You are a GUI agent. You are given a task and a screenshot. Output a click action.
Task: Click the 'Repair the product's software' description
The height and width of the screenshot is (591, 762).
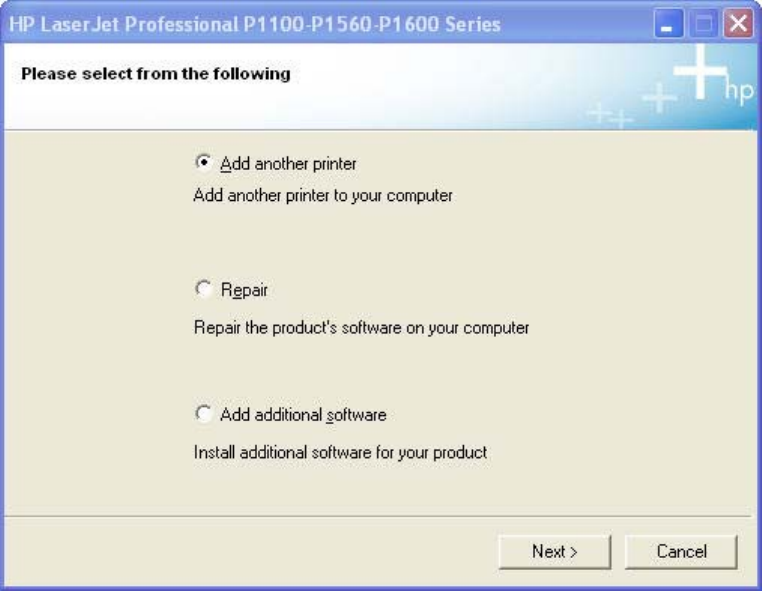point(360,327)
